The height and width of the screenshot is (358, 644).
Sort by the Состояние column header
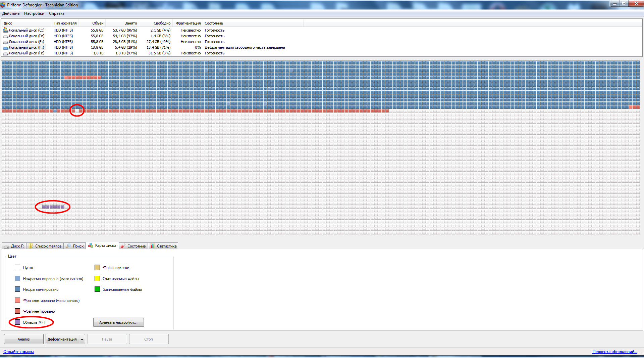coord(253,23)
